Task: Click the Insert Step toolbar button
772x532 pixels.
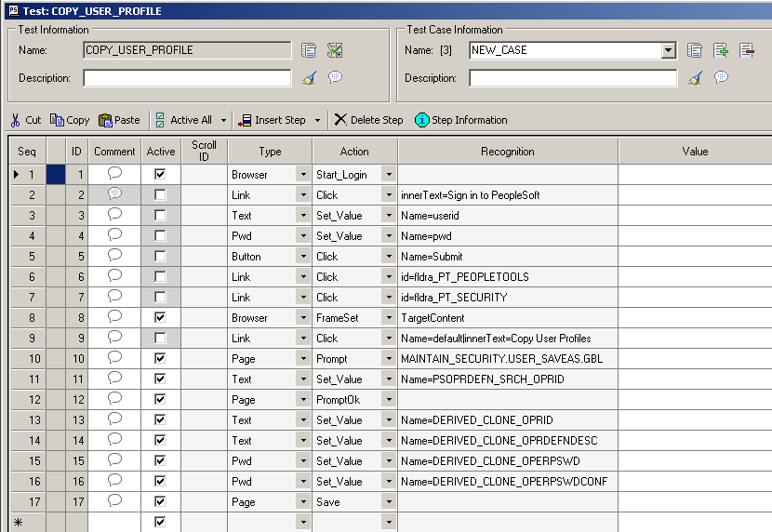Action: click(x=272, y=120)
